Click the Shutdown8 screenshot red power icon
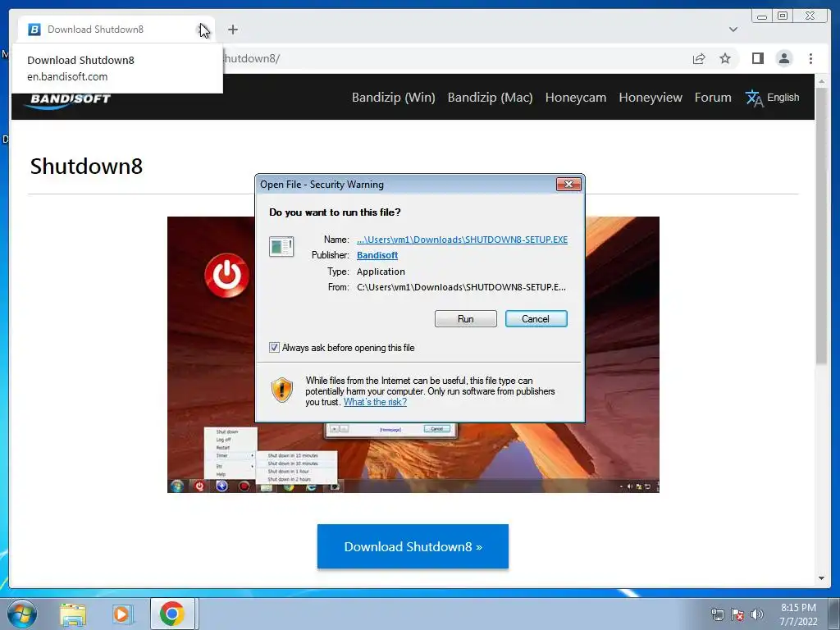840x630 pixels. point(226,276)
